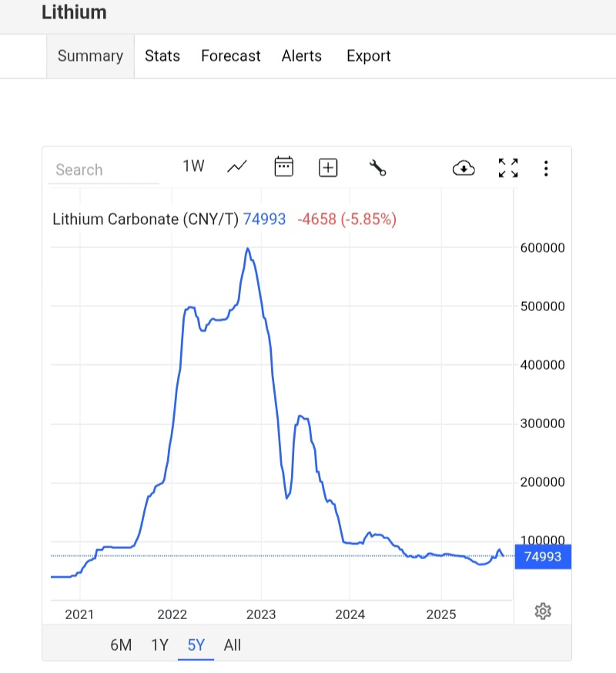Screen dimensions: 616x673
Task: Switch to the All time range
Action: tap(233, 645)
